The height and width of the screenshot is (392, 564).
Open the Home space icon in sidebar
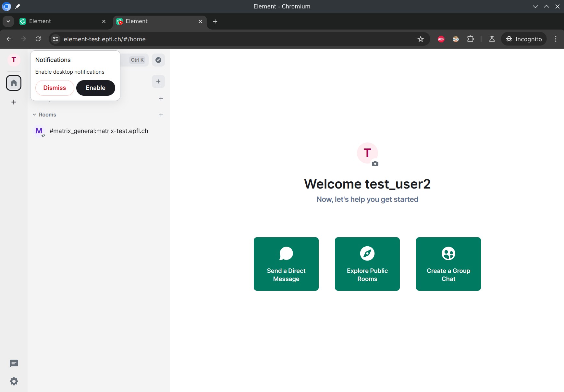(x=14, y=83)
